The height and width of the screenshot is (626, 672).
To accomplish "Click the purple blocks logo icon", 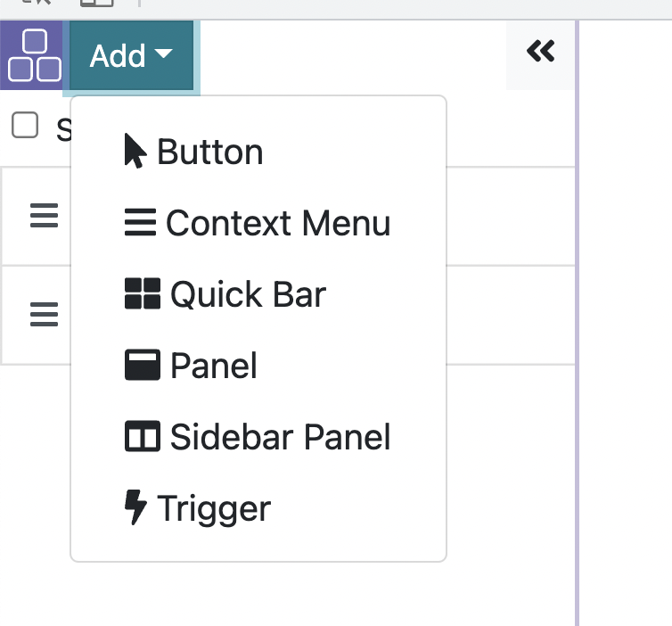I will [33, 55].
